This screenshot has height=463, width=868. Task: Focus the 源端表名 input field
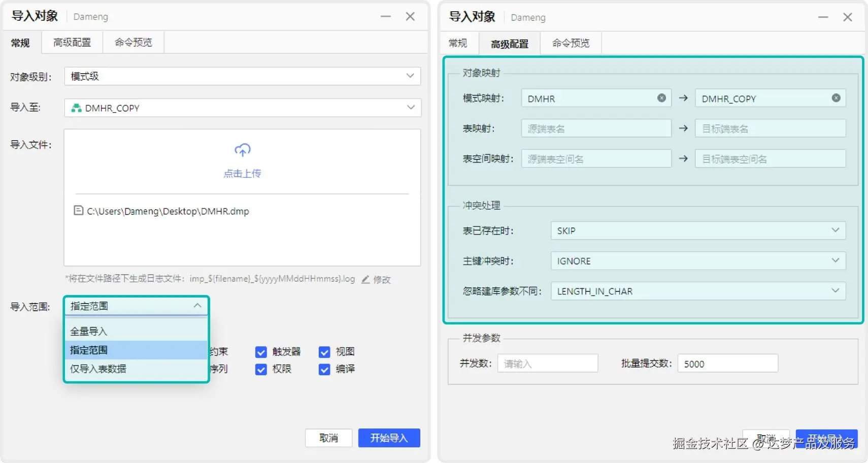(x=596, y=128)
